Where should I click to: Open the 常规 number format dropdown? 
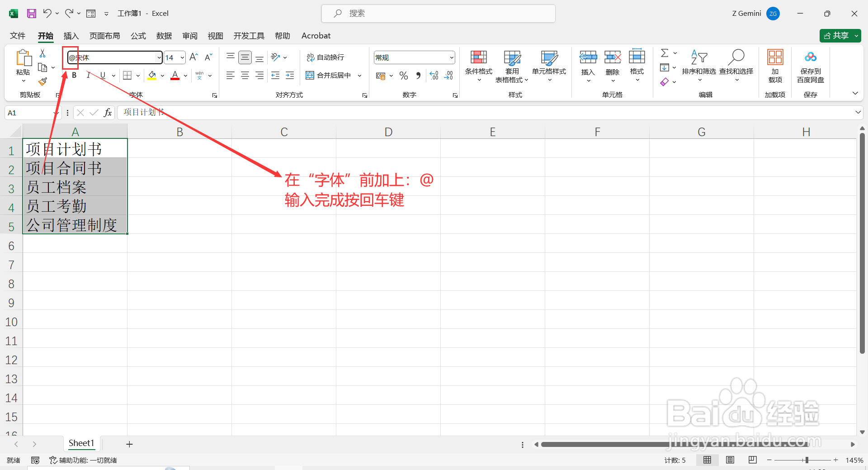(x=451, y=57)
